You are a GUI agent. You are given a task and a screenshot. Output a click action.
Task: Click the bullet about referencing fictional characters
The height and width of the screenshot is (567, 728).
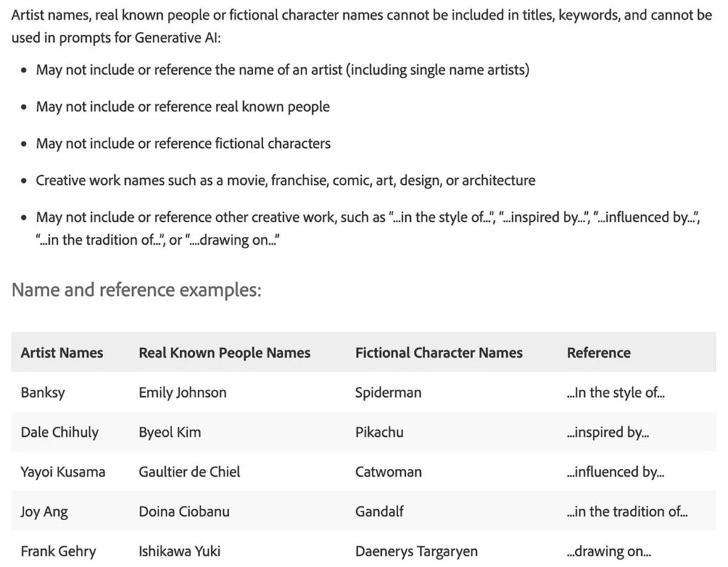183,144
